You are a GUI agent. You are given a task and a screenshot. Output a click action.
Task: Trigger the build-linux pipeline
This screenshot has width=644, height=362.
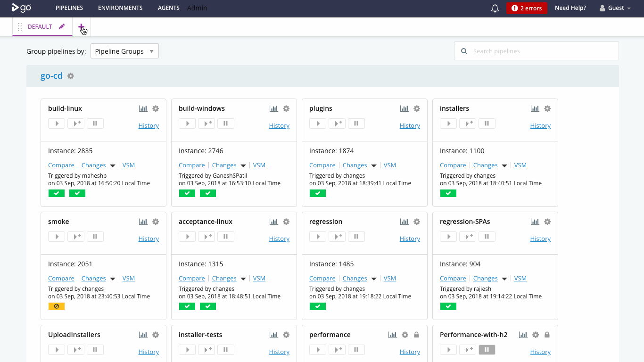(57, 123)
